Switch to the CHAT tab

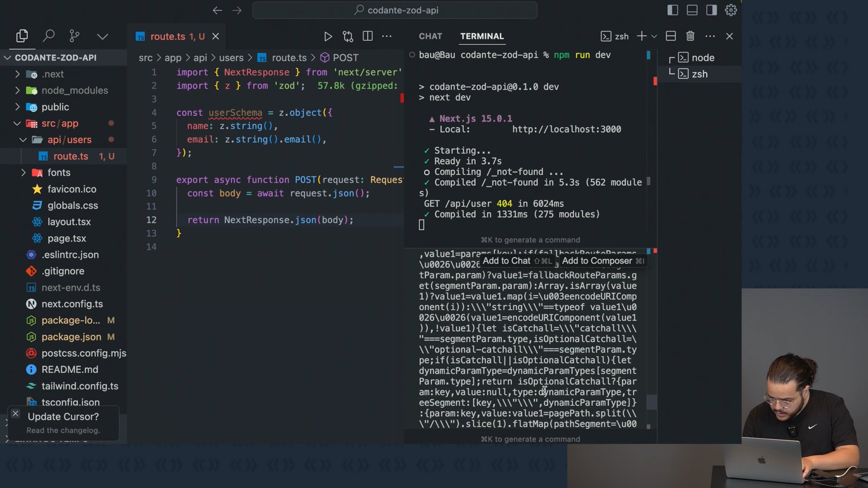430,36
